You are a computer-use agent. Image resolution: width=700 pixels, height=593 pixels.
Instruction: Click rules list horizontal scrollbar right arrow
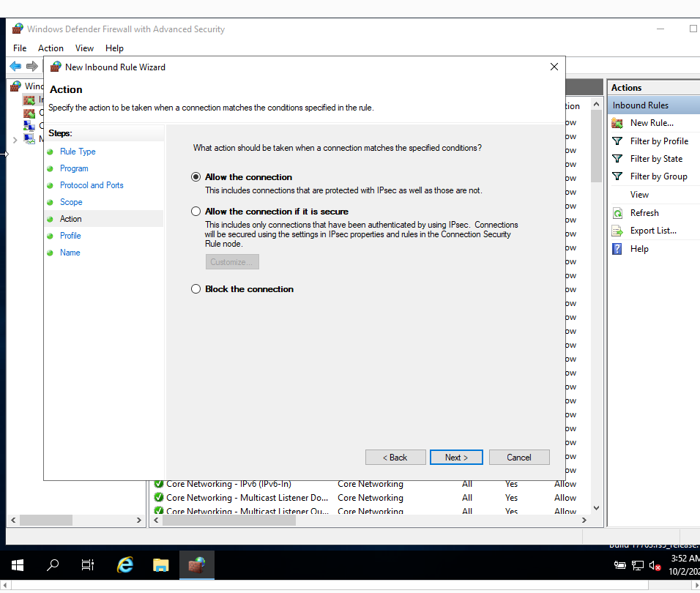[x=584, y=521]
